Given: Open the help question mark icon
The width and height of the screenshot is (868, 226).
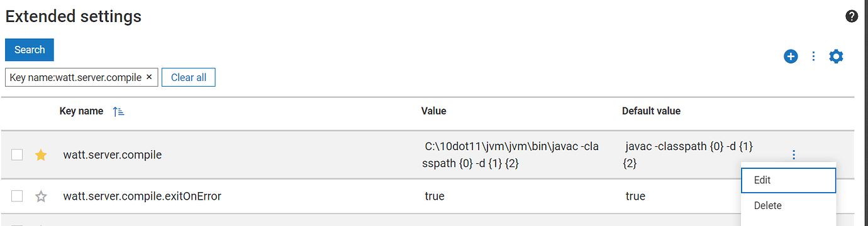Looking at the screenshot, I should coord(852,17).
